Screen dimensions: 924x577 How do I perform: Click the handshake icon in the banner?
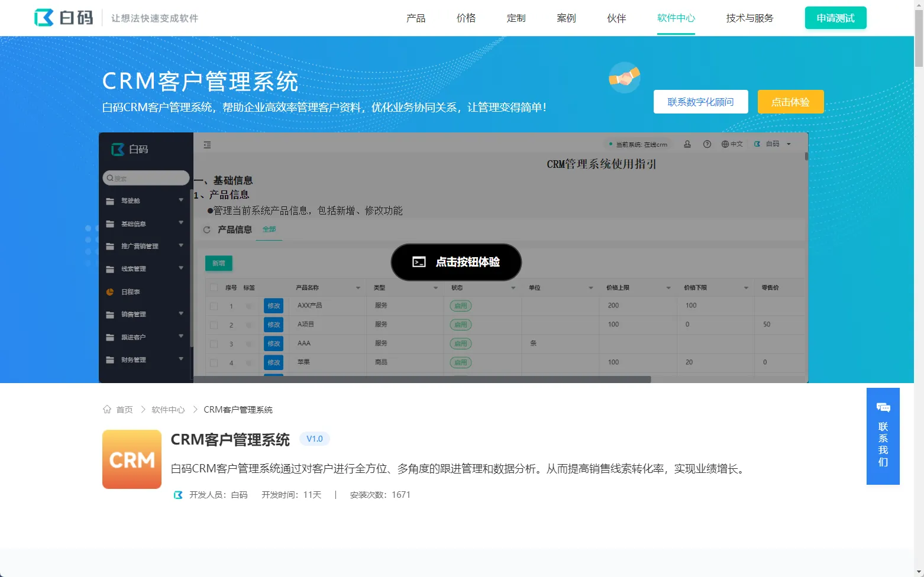(624, 77)
